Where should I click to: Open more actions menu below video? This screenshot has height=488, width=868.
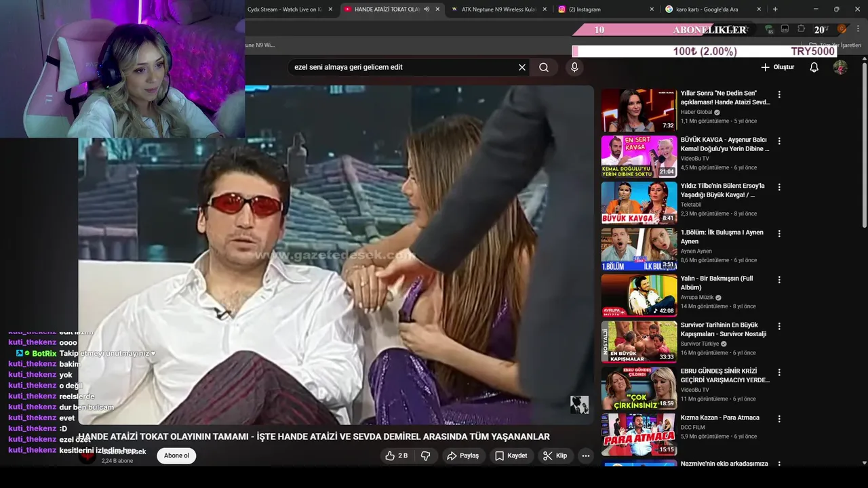point(586,455)
